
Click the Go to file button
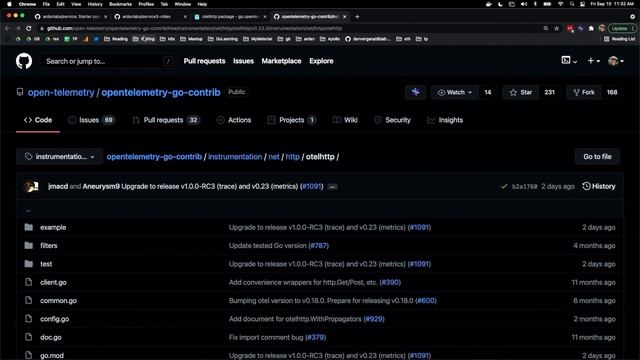(597, 157)
